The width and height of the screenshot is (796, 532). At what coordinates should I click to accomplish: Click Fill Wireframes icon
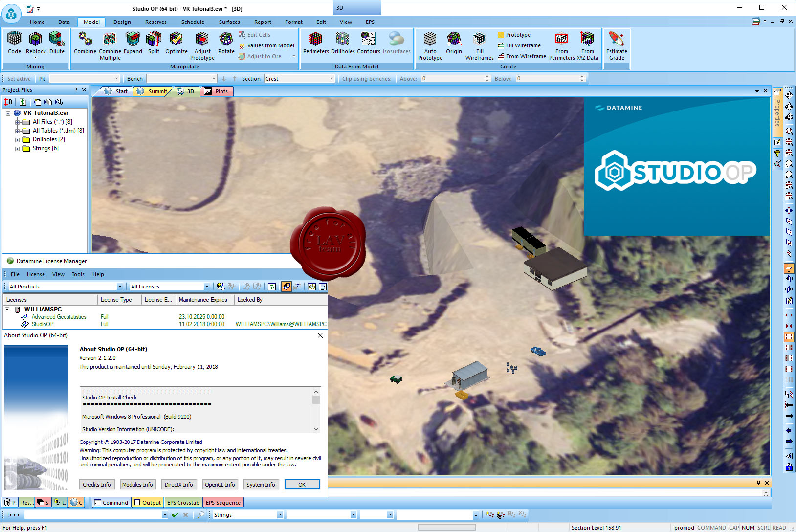480,45
